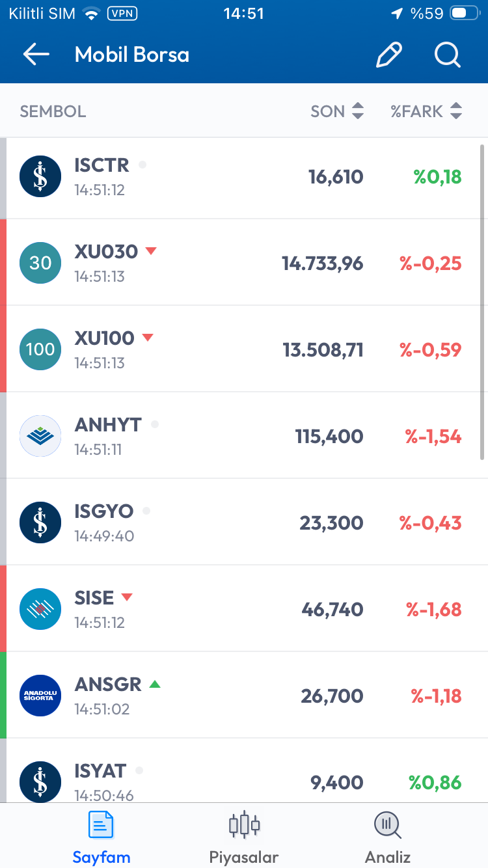This screenshot has height=868, width=488.
Task: Tap the VPN status indicator
Action: pyautogui.click(x=122, y=13)
